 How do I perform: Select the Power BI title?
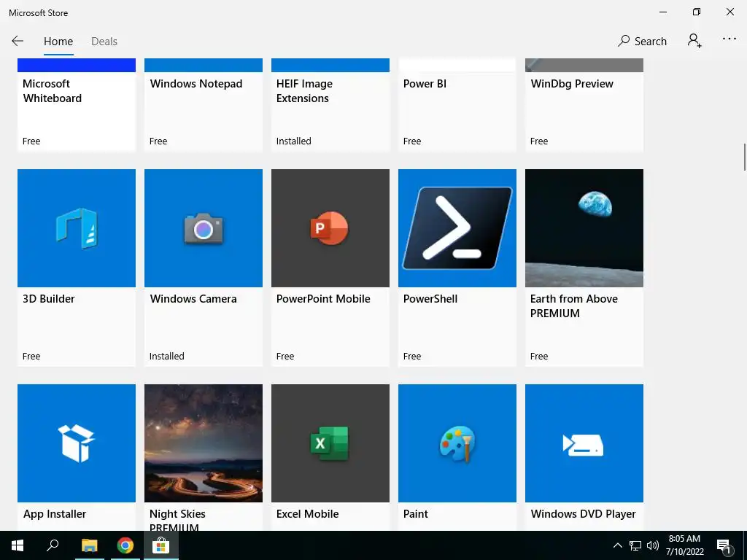coord(425,84)
